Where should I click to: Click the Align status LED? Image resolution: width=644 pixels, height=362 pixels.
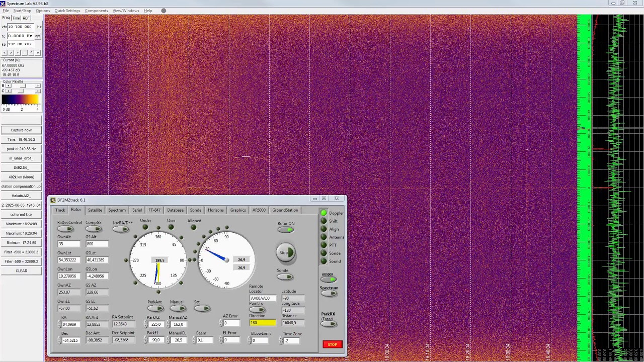[324, 229]
